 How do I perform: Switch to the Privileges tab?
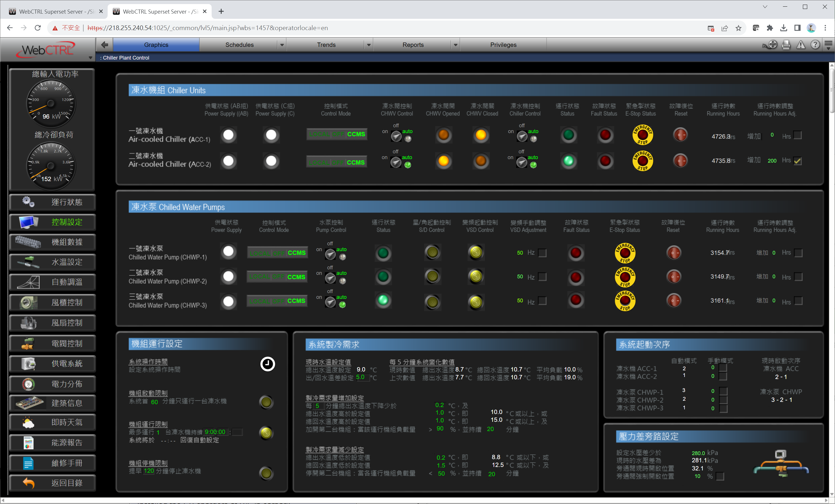pos(503,45)
